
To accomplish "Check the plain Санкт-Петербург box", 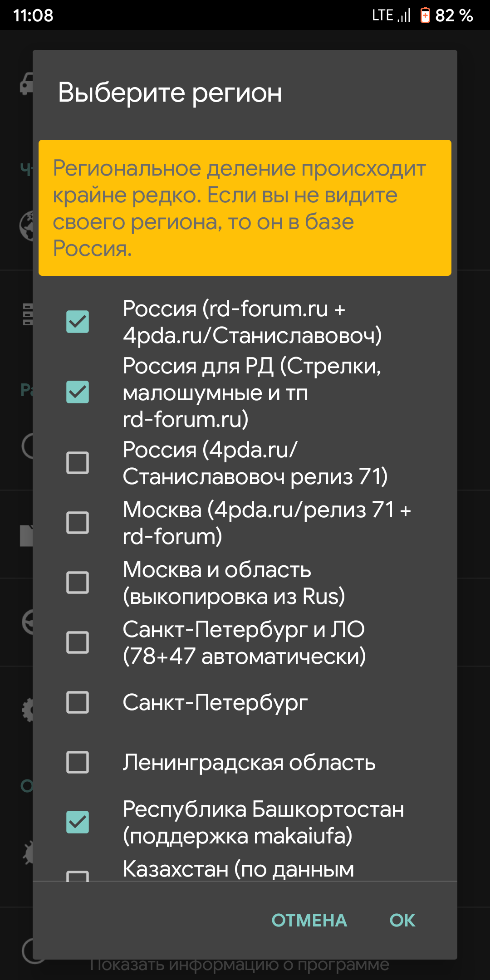I will pos(78,702).
